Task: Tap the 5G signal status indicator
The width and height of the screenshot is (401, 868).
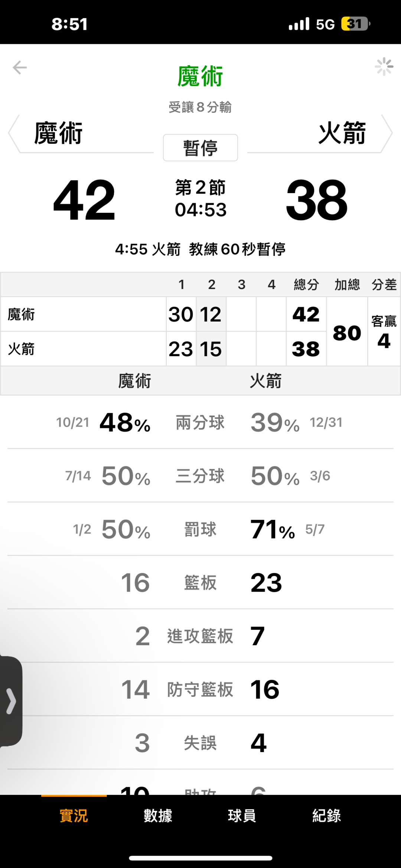Action: (325, 25)
